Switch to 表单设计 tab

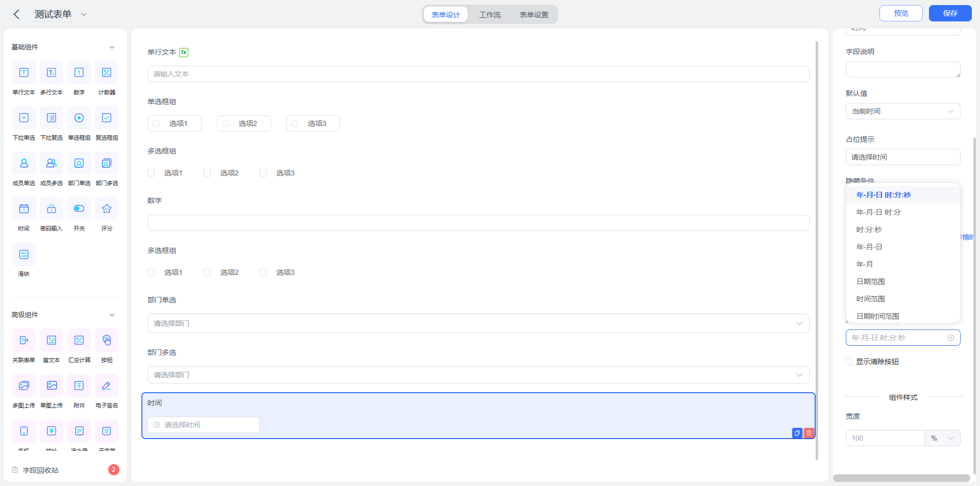click(446, 15)
